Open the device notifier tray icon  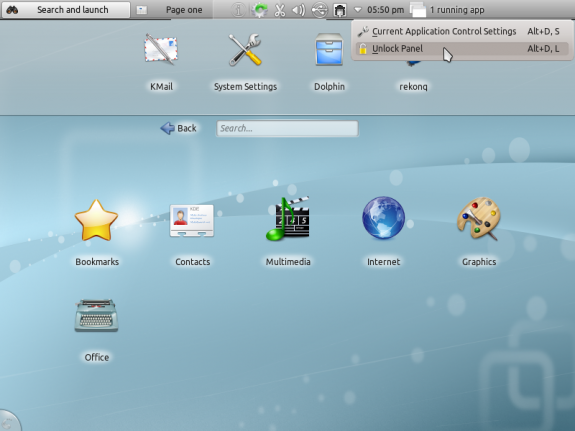pyautogui.click(x=319, y=10)
